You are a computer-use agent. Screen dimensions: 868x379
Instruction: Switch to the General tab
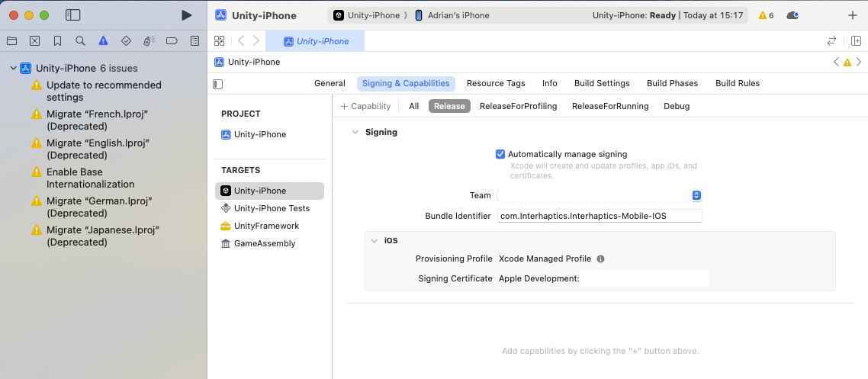(x=330, y=84)
